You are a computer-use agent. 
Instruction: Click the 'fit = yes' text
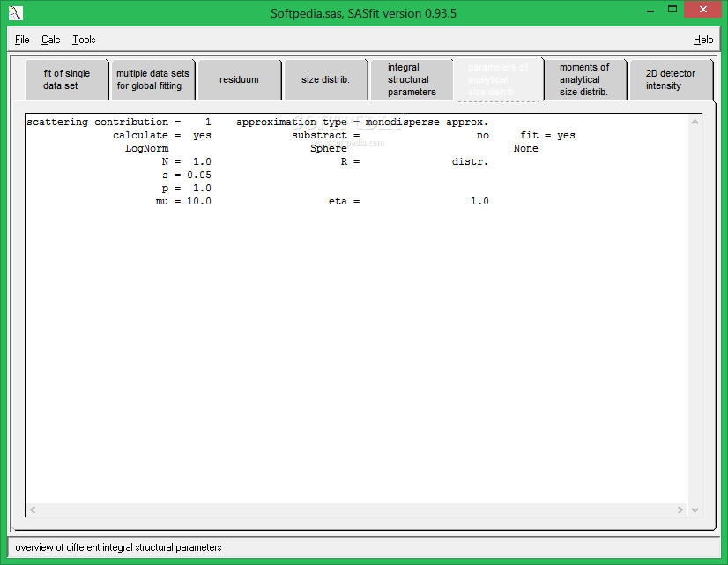pos(547,135)
